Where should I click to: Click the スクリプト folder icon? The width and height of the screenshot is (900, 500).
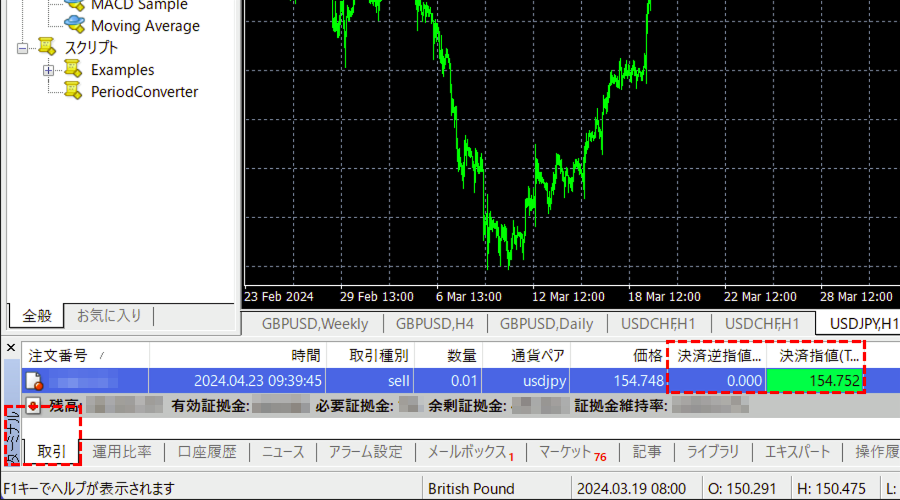point(47,47)
